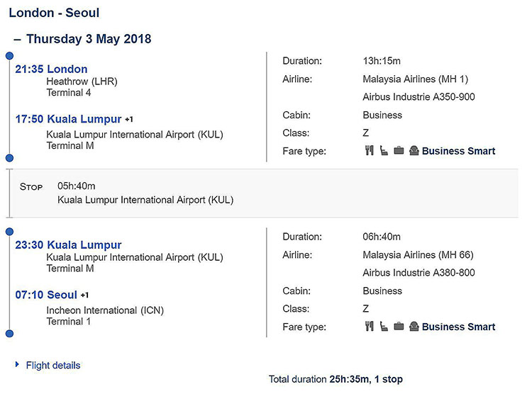Select the 17:50 Kuala Lumpur arrival heading
This screenshot has height=394, width=532.
point(68,119)
